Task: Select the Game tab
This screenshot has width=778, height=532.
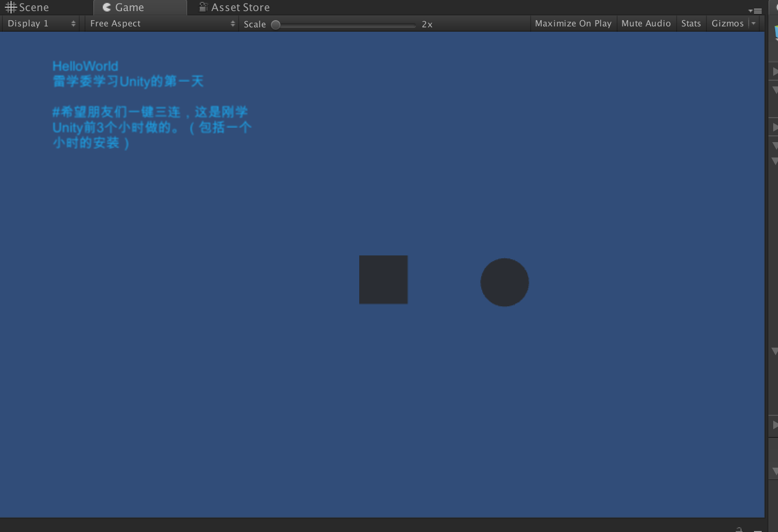Action: tap(140, 8)
